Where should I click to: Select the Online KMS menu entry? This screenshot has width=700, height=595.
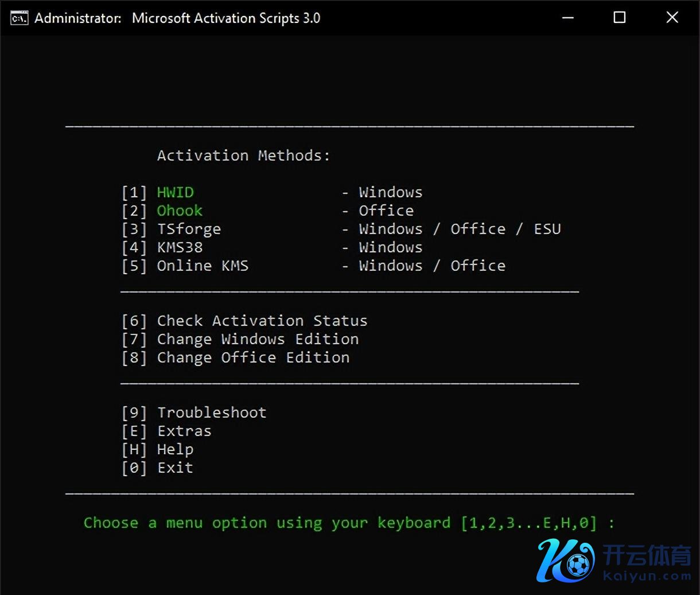pyautogui.click(x=203, y=266)
